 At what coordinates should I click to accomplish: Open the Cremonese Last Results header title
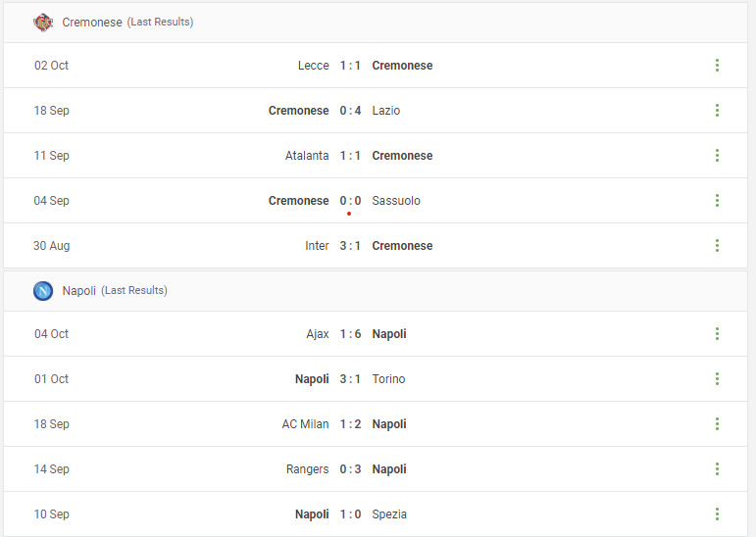click(x=127, y=23)
